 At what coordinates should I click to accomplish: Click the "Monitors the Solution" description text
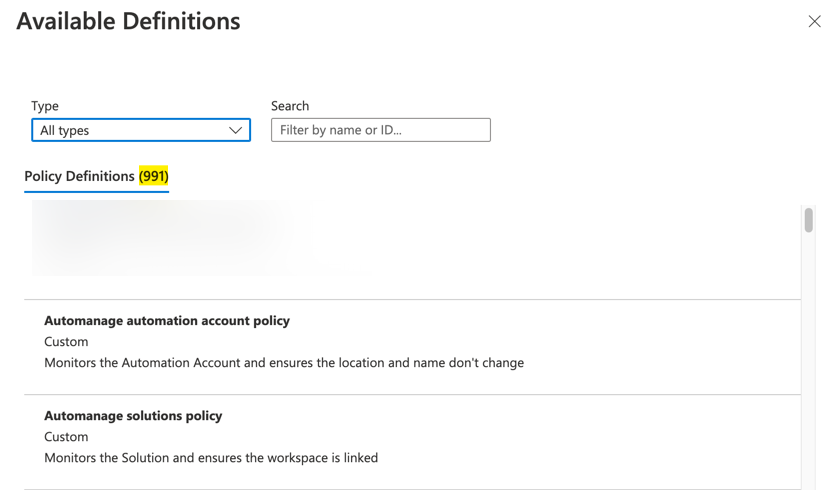point(211,458)
